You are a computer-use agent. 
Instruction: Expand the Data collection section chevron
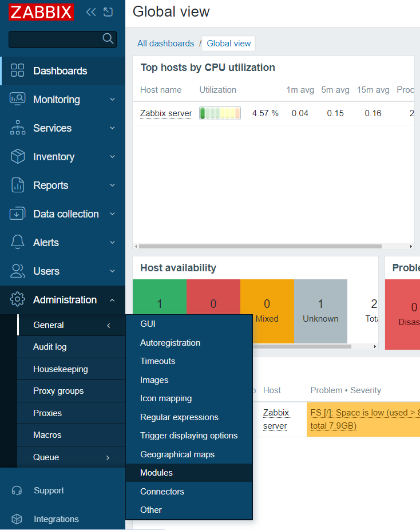coord(112,214)
